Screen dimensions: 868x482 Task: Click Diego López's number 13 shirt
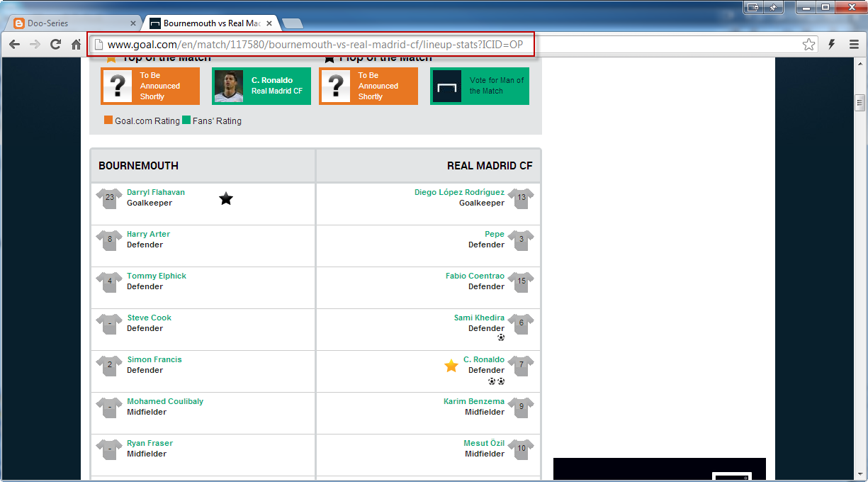[522, 198]
